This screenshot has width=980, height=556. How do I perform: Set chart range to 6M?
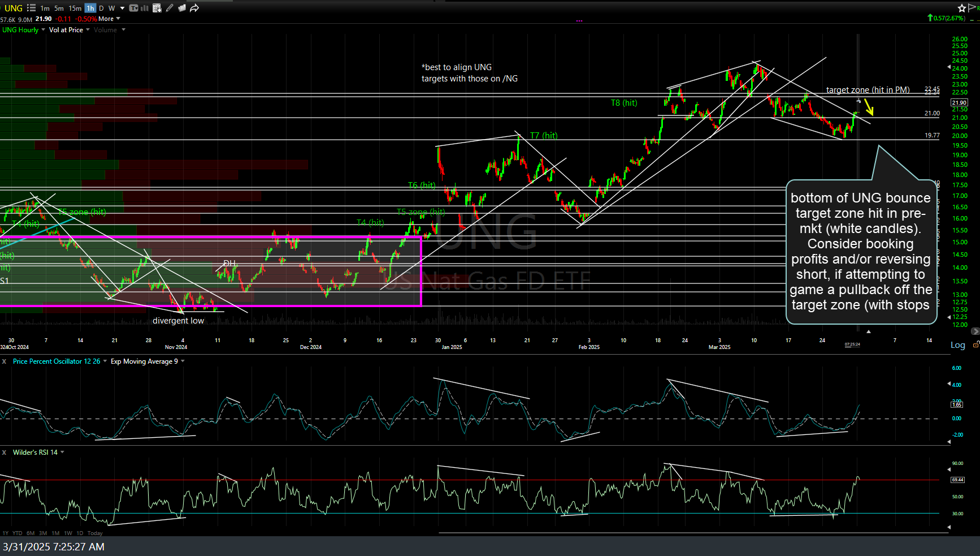click(x=31, y=533)
